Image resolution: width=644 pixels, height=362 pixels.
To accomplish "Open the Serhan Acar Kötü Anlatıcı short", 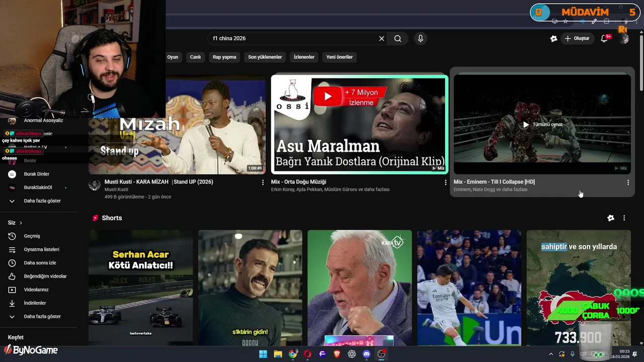I will pyautogui.click(x=141, y=288).
